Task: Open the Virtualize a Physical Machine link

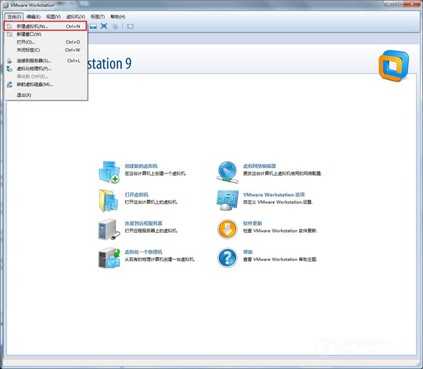Action: [143, 252]
